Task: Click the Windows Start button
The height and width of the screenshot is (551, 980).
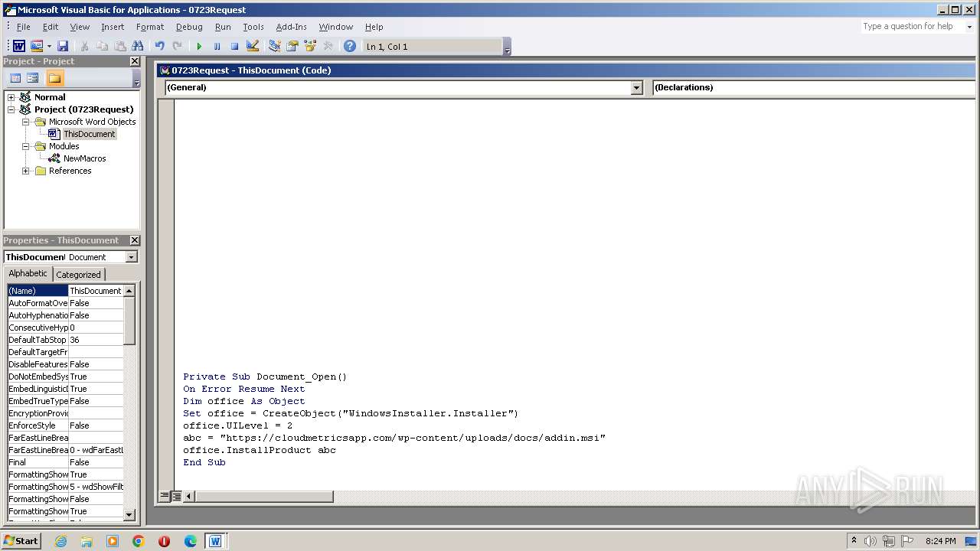Action: [x=21, y=540]
